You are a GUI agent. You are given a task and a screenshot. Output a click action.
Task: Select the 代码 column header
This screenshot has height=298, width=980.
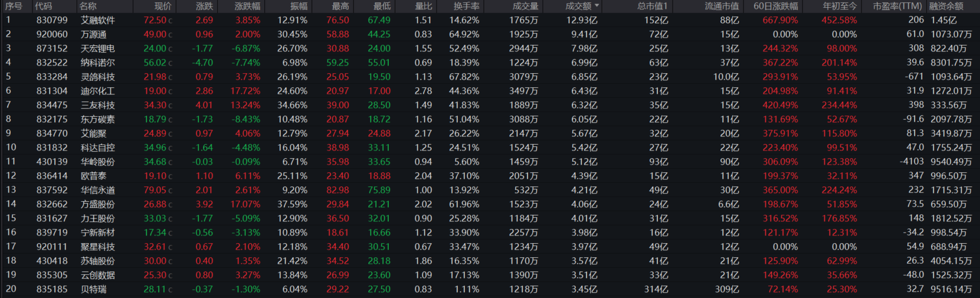(x=43, y=6)
